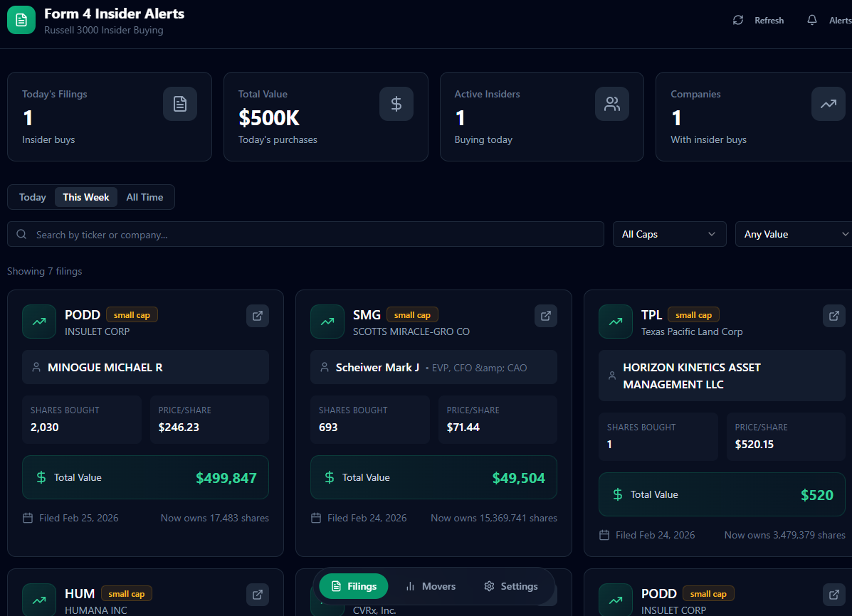Click the Showing 7 filings text
Viewport: 852px width, 616px height.
pyautogui.click(x=45, y=271)
